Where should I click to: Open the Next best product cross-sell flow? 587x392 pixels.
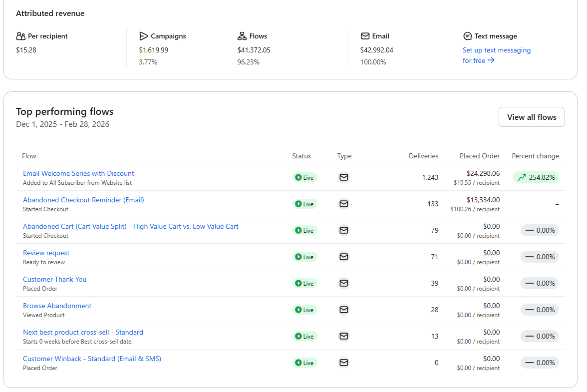[x=83, y=332]
